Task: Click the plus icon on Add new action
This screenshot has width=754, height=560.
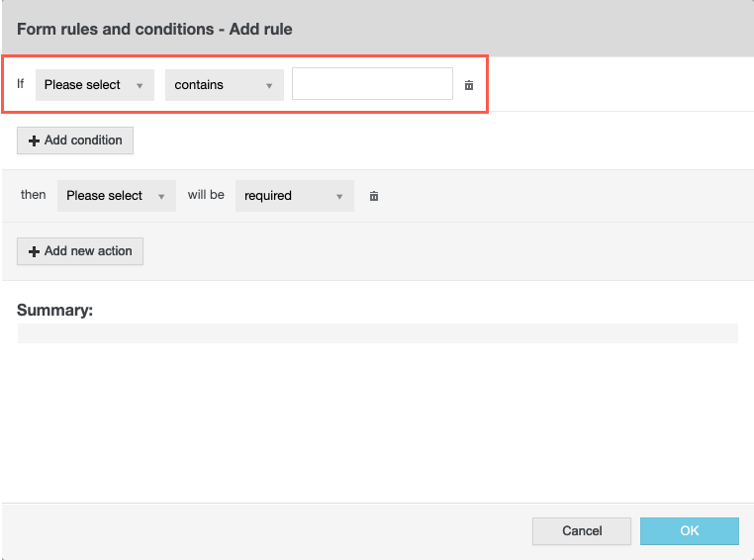Action: point(34,251)
